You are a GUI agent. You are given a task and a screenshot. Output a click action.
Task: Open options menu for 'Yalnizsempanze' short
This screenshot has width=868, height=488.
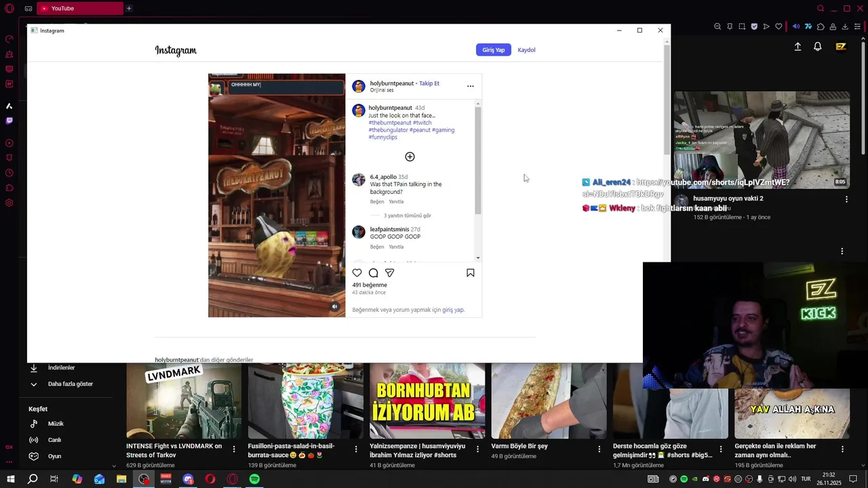click(x=477, y=449)
